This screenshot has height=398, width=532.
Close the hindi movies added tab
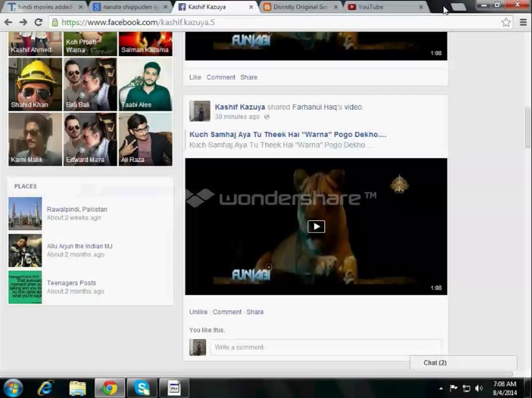[81, 7]
